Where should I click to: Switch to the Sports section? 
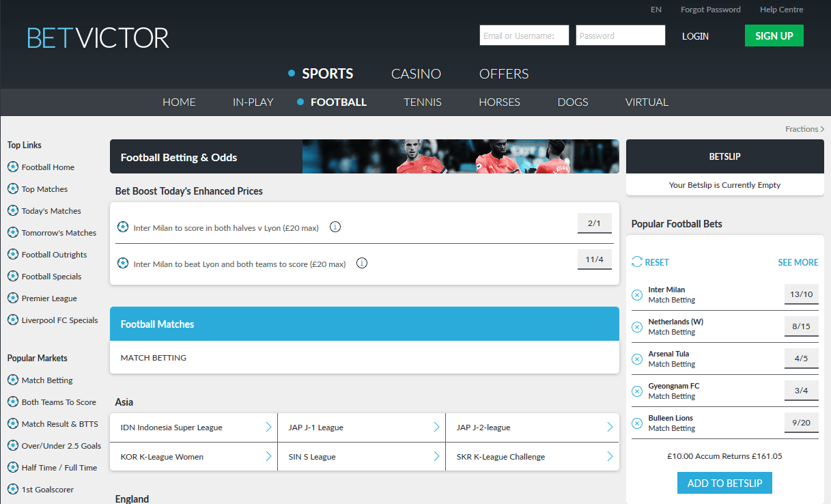pos(328,74)
